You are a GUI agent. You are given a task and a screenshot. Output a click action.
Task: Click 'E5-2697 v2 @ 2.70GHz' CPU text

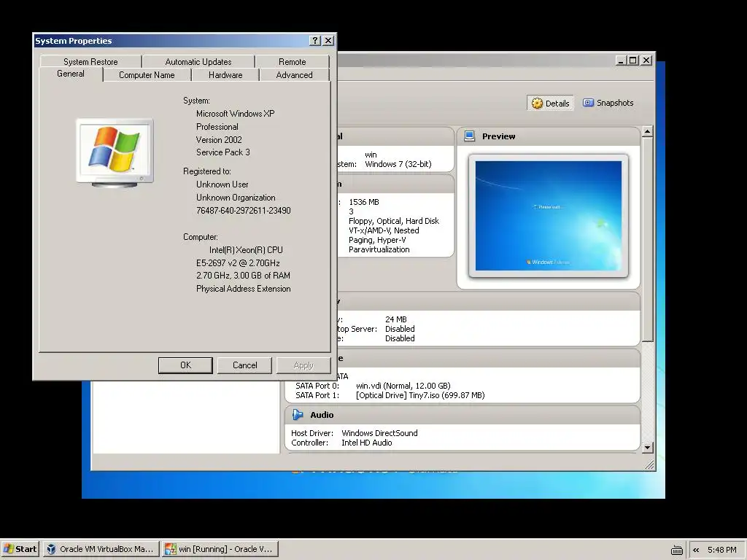point(239,262)
